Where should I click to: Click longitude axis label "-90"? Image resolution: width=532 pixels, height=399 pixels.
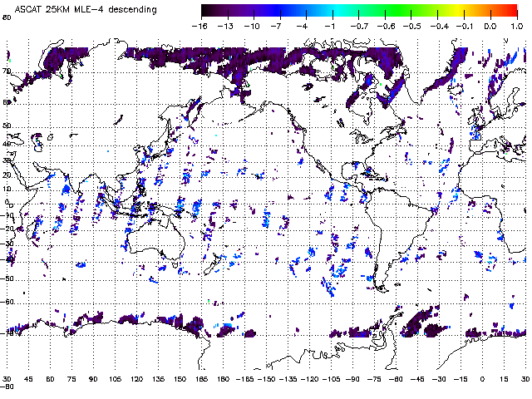pos(352,379)
